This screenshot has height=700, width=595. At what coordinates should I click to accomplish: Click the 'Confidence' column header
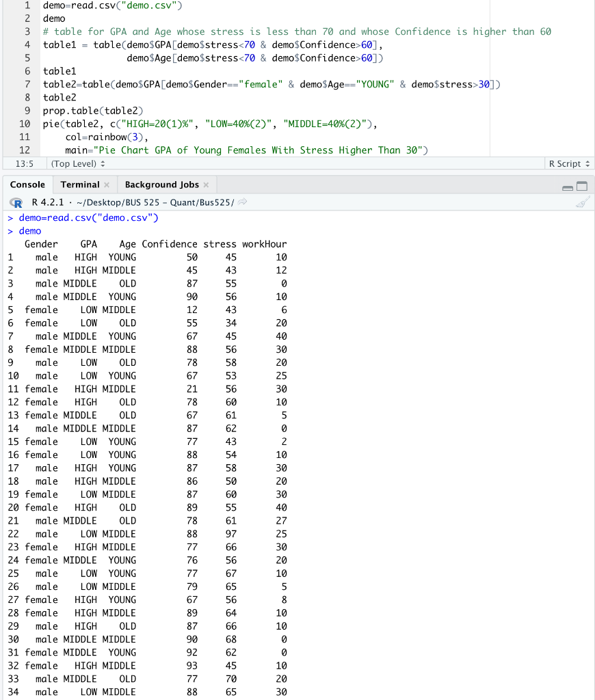pos(170,244)
